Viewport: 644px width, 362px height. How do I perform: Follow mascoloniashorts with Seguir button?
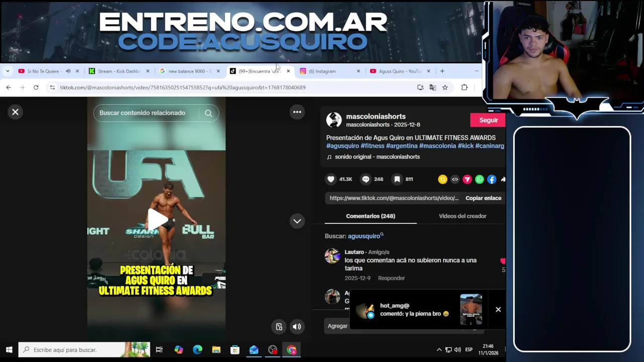pyautogui.click(x=488, y=120)
